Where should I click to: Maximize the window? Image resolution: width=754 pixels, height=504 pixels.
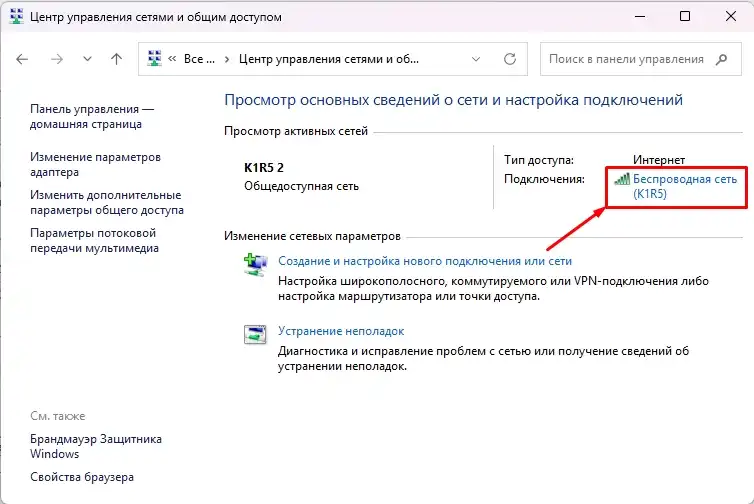[685, 16]
